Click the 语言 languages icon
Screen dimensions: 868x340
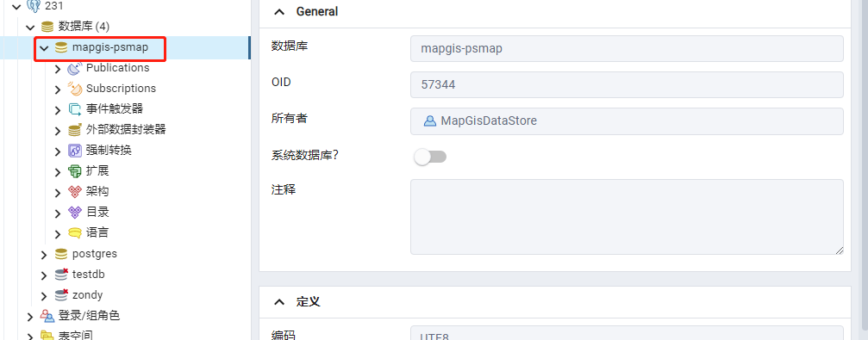tap(75, 232)
